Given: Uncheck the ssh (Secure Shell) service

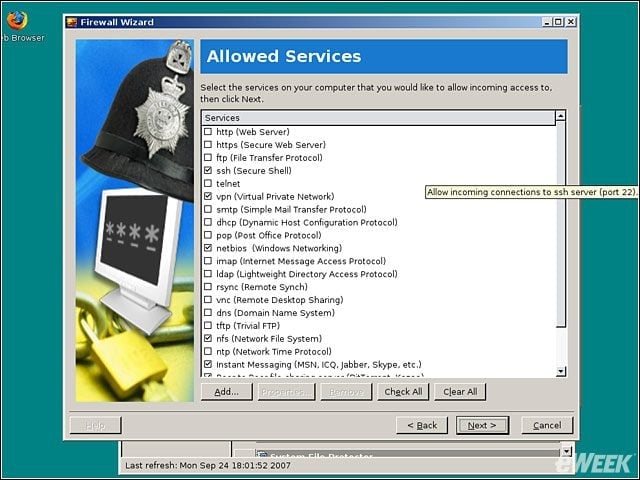Looking at the screenshot, I should (208, 170).
